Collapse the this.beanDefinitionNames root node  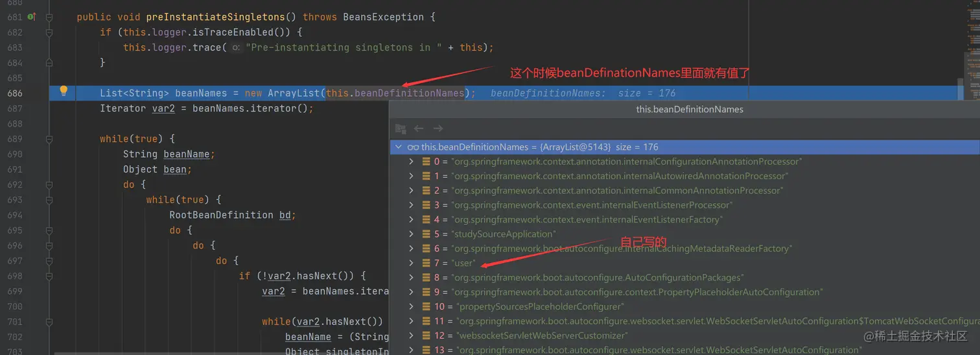click(x=398, y=147)
